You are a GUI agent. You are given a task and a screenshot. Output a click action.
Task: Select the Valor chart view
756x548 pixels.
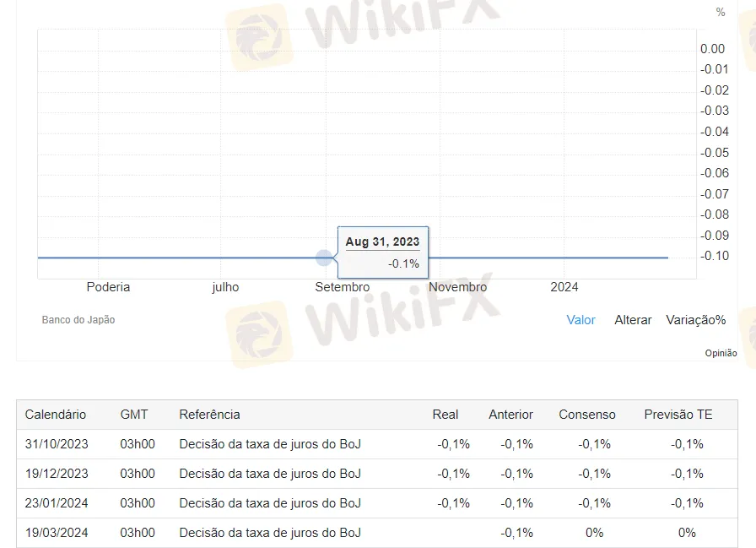click(x=580, y=320)
